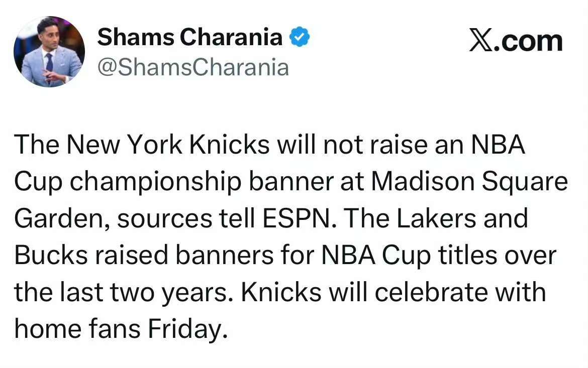The image size is (588, 368).
Task: Open Shams Charania's profile picture
Action: (49, 52)
